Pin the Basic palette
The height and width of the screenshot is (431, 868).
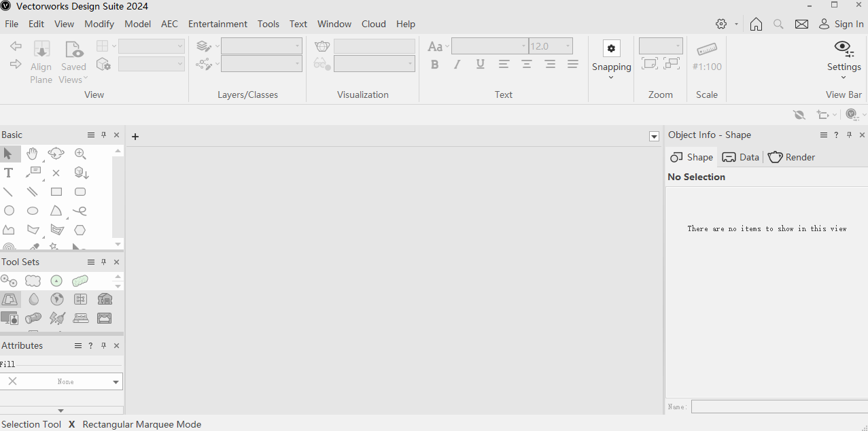click(x=104, y=135)
